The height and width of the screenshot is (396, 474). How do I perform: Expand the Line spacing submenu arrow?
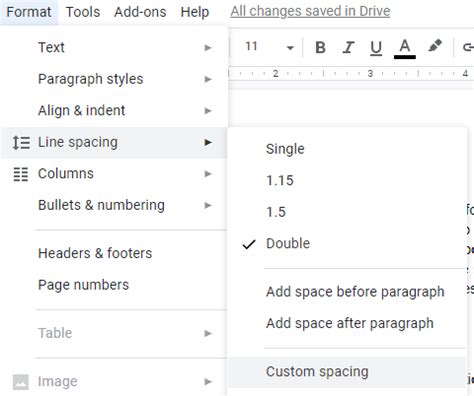208,143
